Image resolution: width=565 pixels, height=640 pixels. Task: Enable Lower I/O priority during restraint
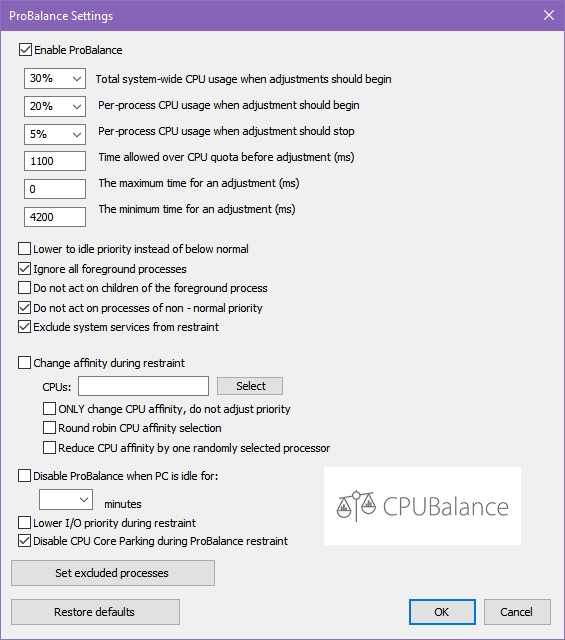[24, 522]
